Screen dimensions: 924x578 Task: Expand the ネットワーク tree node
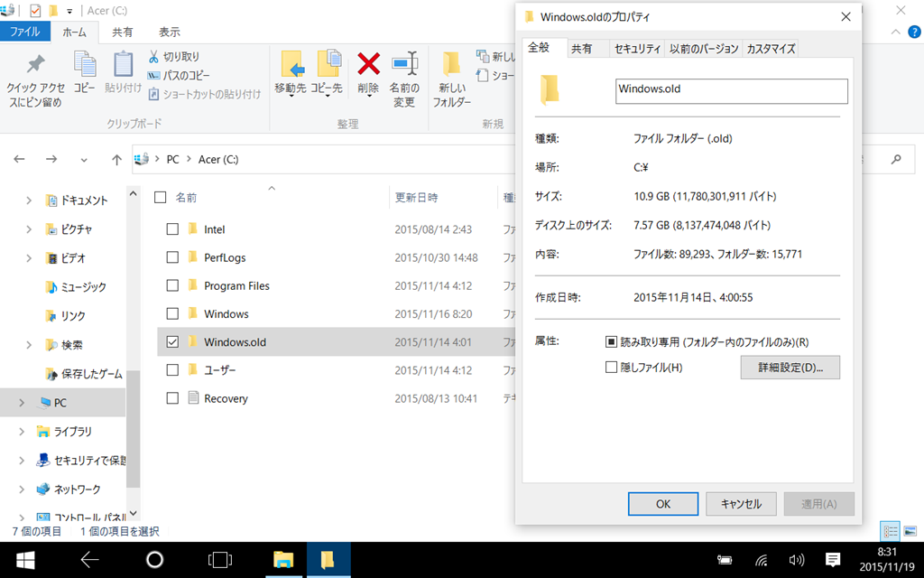[x=22, y=489]
